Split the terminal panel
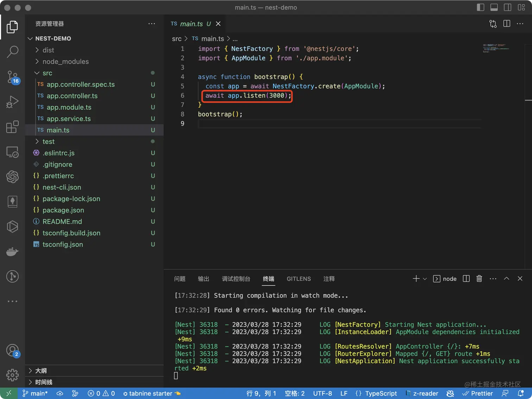This screenshot has width=532, height=399. tap(466, 279)
